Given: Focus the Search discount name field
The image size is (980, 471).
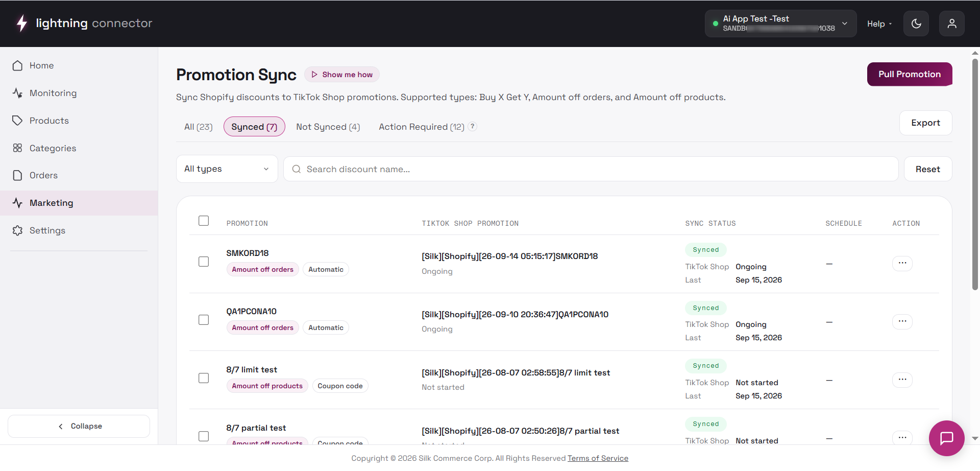Looking at the screenshot, I should click(x=591, y=169).
